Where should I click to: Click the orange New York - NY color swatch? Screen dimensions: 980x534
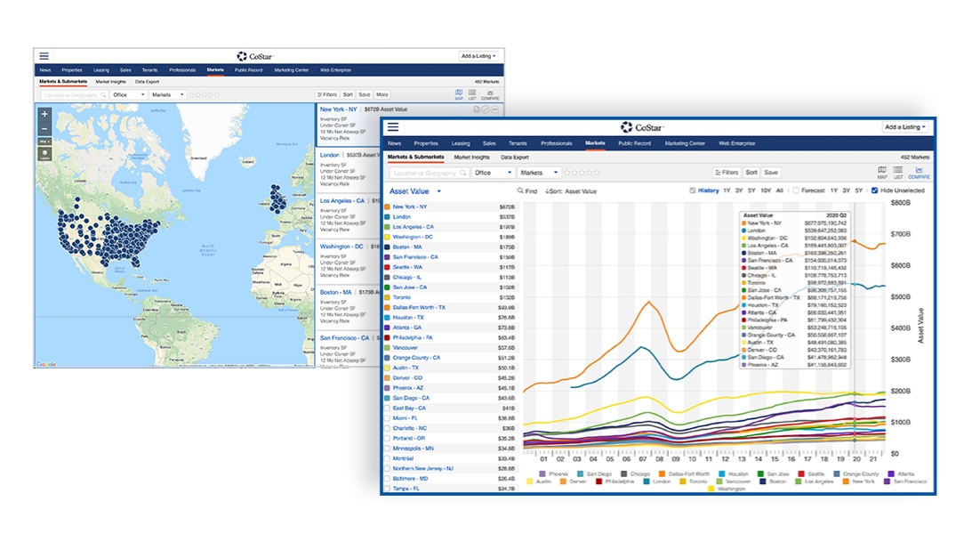388,206
